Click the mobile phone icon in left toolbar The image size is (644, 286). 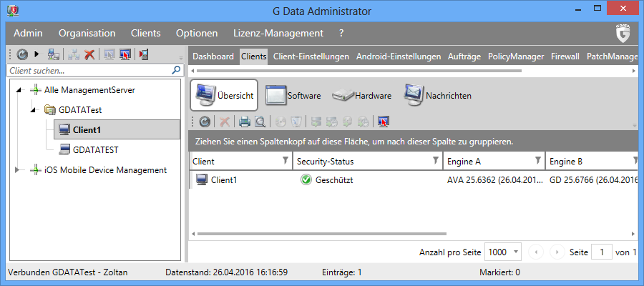pos(143,54)
